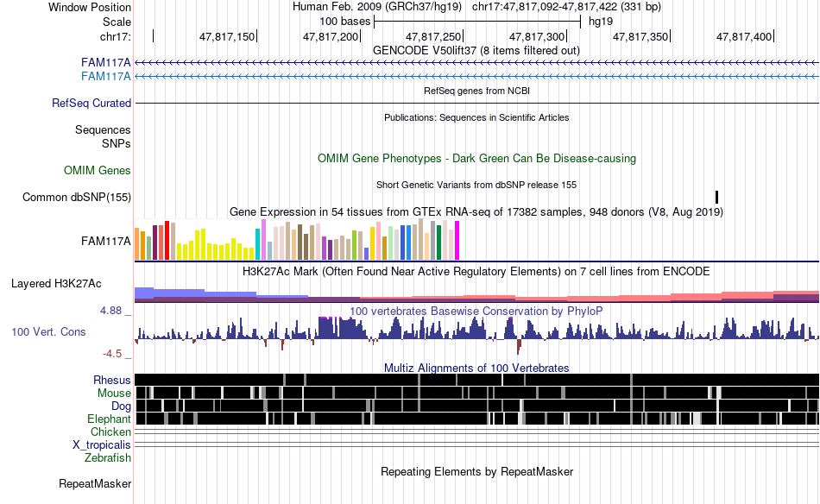The width and height of the screenshot is (820, 504).
Task: Open the RefSeq Curated track label
Action: click(91, 103)
